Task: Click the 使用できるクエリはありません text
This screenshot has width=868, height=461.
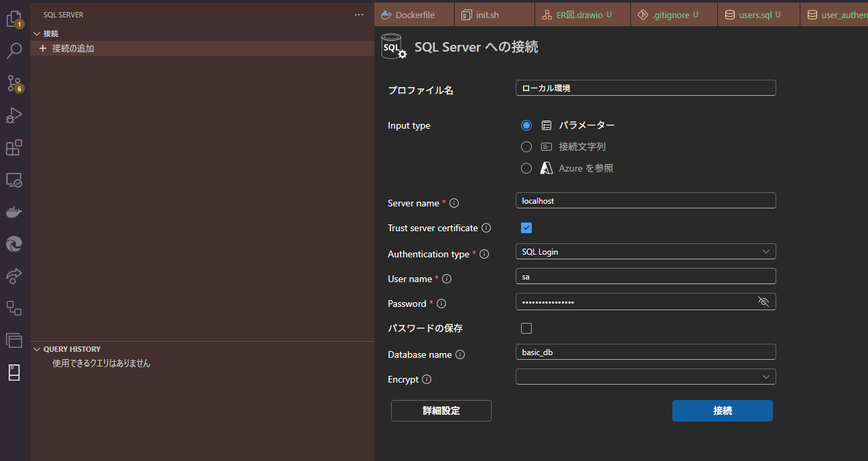Action: point(101,363)
